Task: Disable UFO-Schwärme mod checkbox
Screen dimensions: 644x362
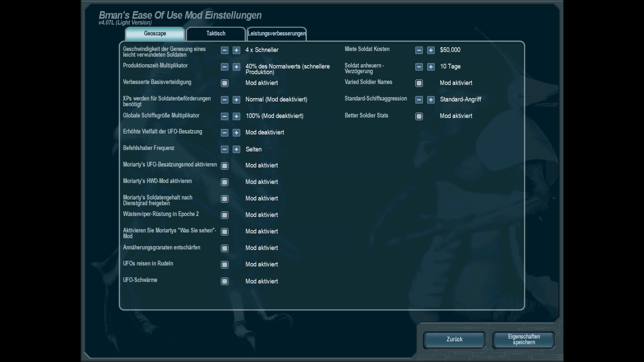Action: pyautogui.click(x=224, y=281)
